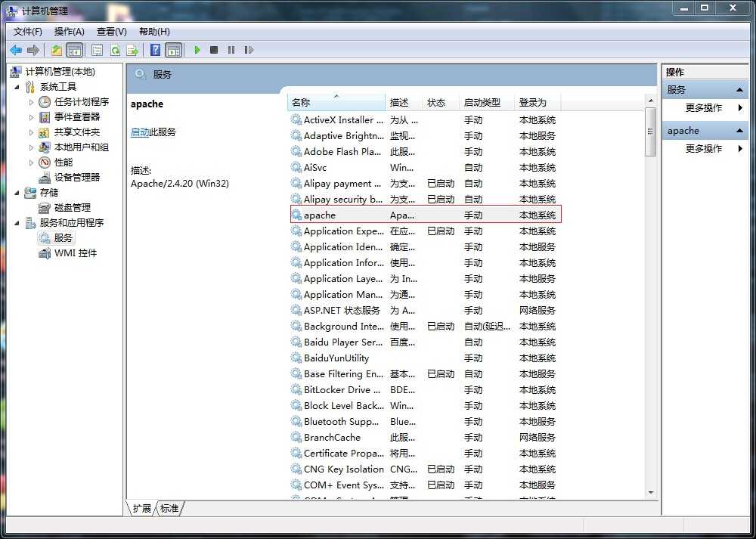Start the service with green play icon

pyautogui.click(x=197, y=50)
